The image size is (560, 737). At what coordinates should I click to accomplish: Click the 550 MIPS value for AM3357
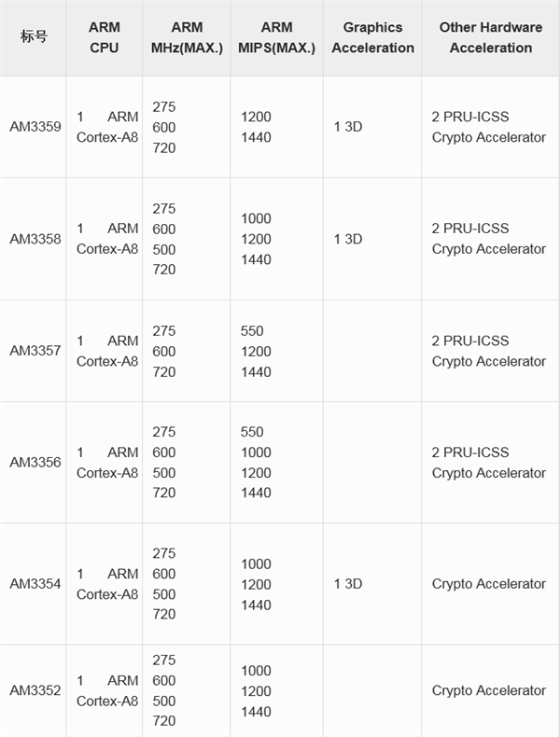(x=252, y=330)
